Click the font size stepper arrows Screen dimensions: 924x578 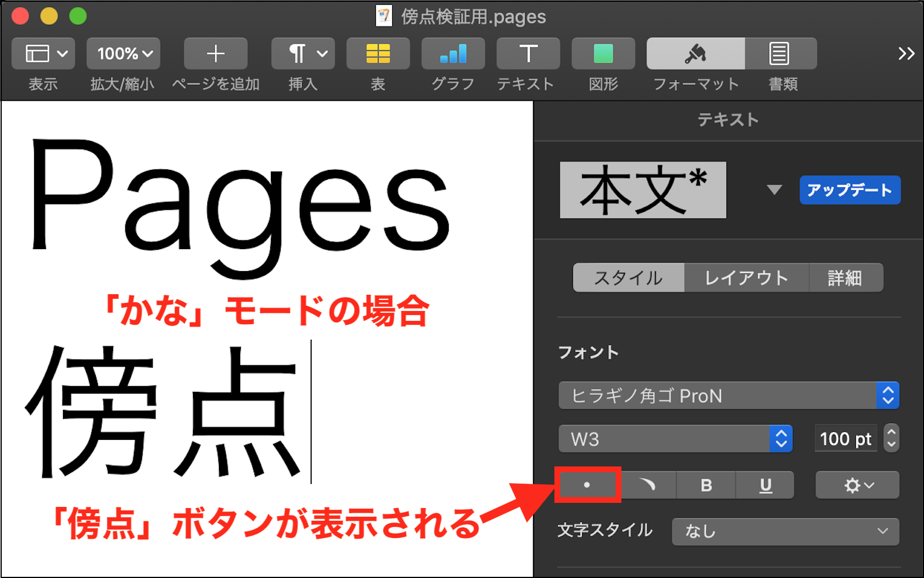point(891,439)
